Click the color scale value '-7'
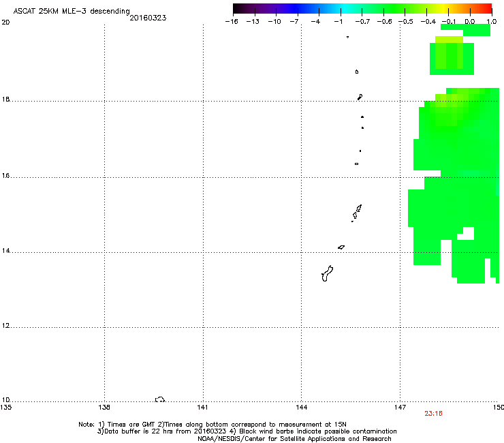504x443 pixels. point(294,22)
